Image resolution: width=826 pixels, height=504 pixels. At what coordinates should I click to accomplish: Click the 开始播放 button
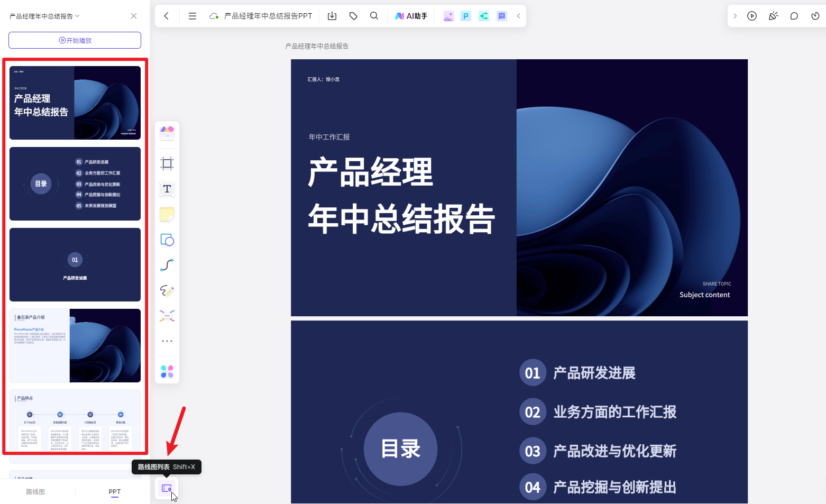pyautogui.click(x=75, y=40)
